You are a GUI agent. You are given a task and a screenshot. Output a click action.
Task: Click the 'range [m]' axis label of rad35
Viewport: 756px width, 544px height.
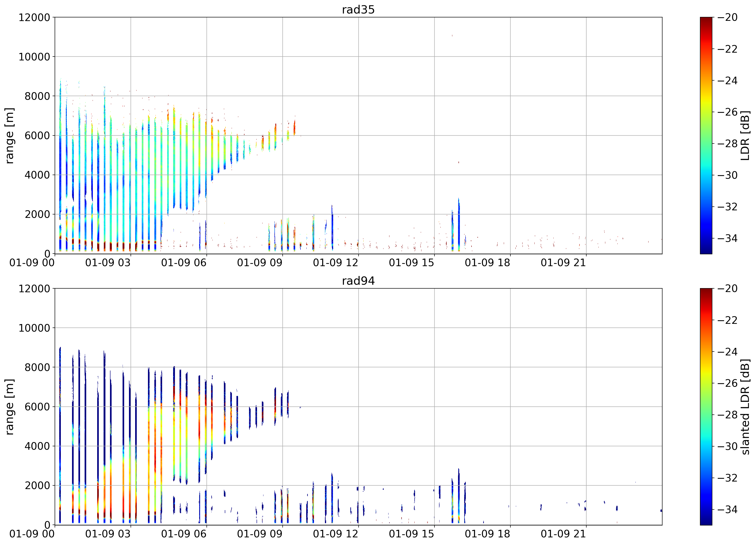coord(9,135)
